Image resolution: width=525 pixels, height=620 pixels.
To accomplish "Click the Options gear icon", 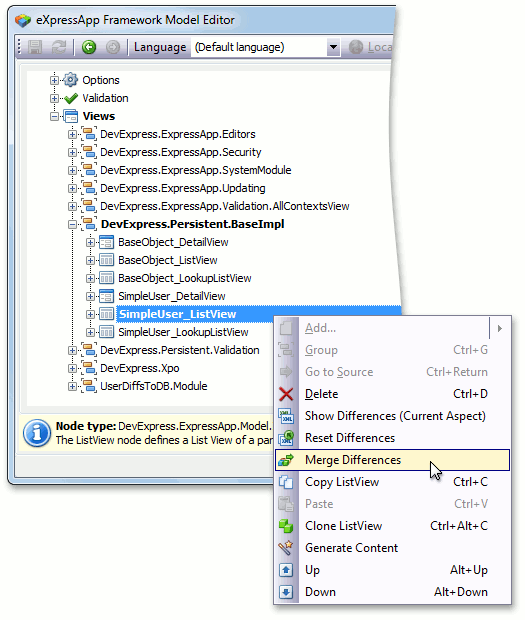I will click(71, 80).
